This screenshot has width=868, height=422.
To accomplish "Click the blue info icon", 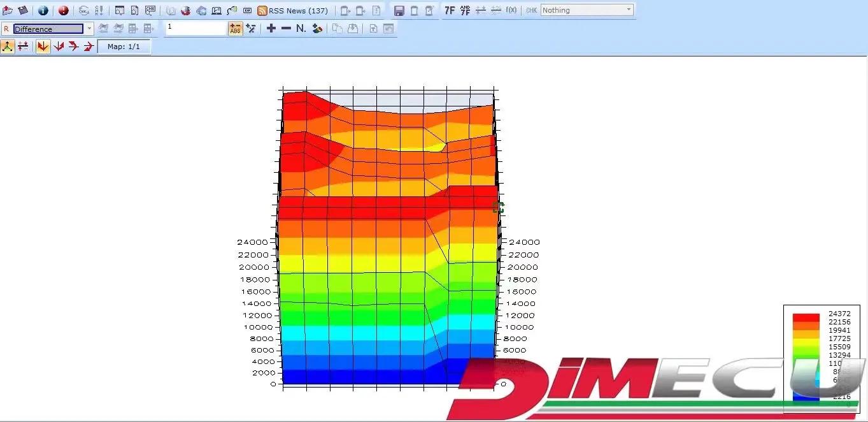I will (x=43, y=10).
